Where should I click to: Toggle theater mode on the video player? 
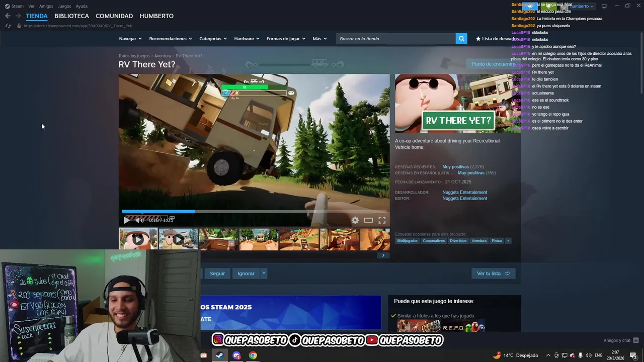click(368, 220)
